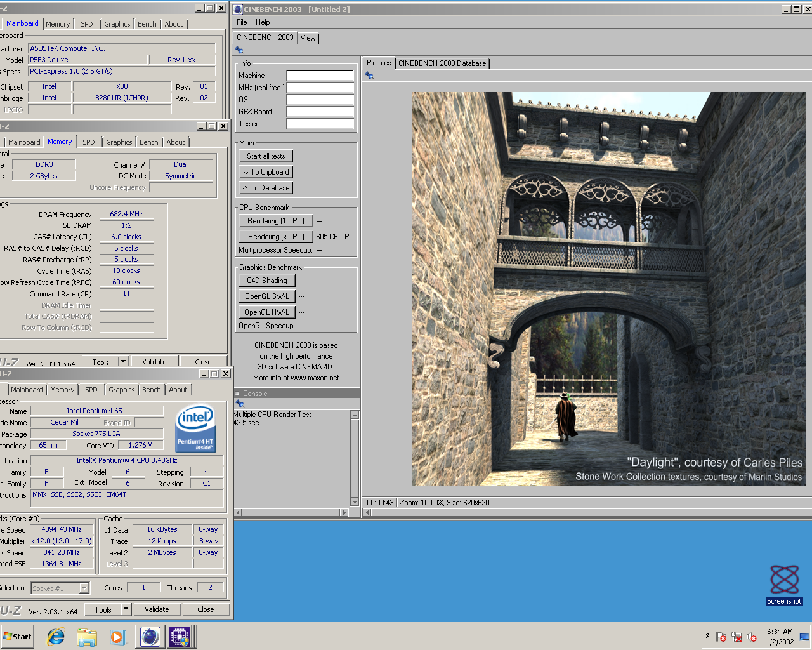Click the Screenshot icon on the desktop
Screen dimensions: 812x650
pos(784,585)
